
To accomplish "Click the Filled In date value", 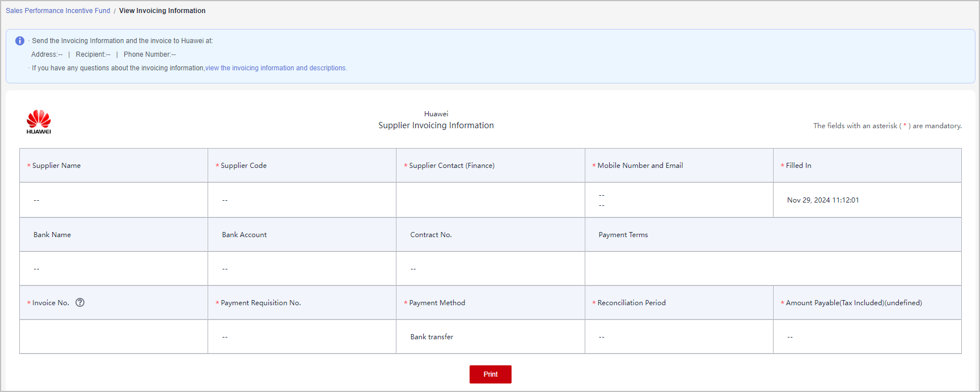I will coord(822,200).
